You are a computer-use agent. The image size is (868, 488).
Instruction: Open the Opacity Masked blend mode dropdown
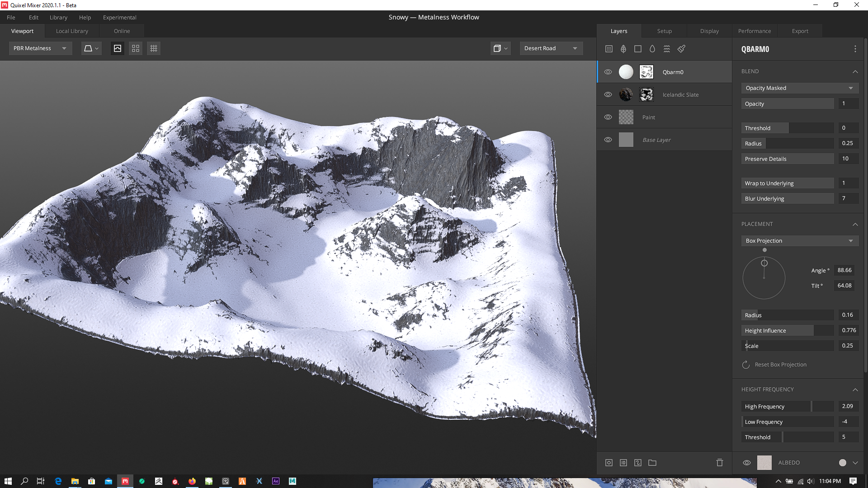coord(800,88)
